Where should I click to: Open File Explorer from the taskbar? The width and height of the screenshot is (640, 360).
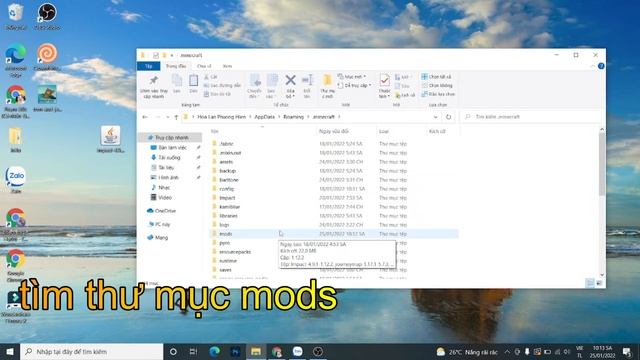(256, 351)
